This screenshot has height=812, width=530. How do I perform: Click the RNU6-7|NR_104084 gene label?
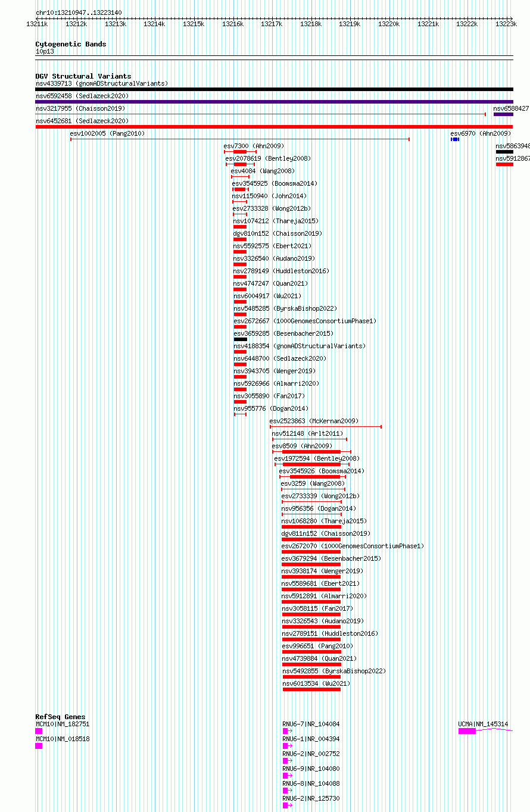tap(311, 724)
